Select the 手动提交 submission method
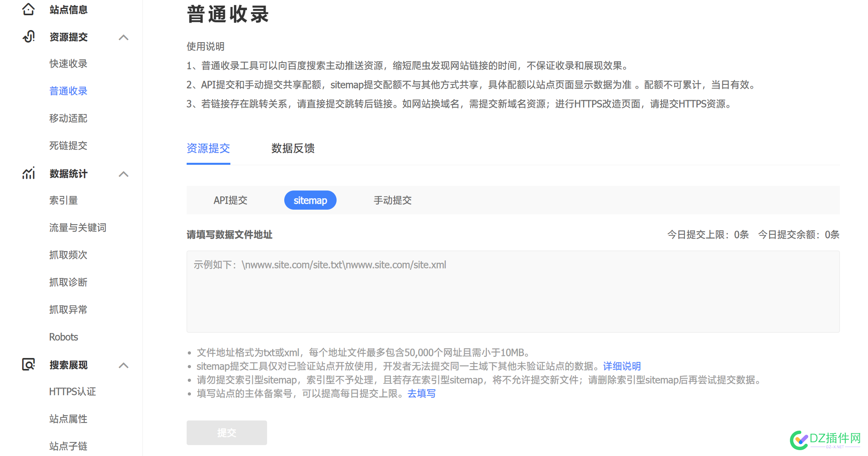868x456 pixels. tap(392, 200)
